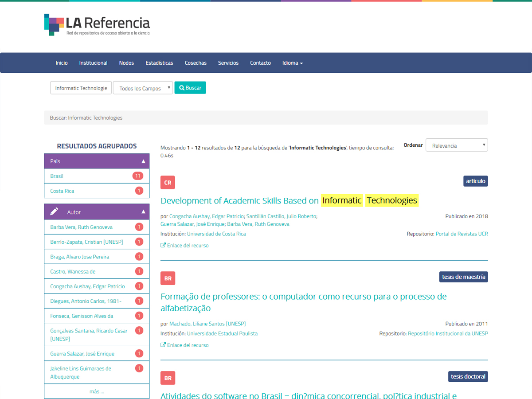Click the first BR country badge
The height and width of the screenshot is (399, 532).
tap(168, 278)
